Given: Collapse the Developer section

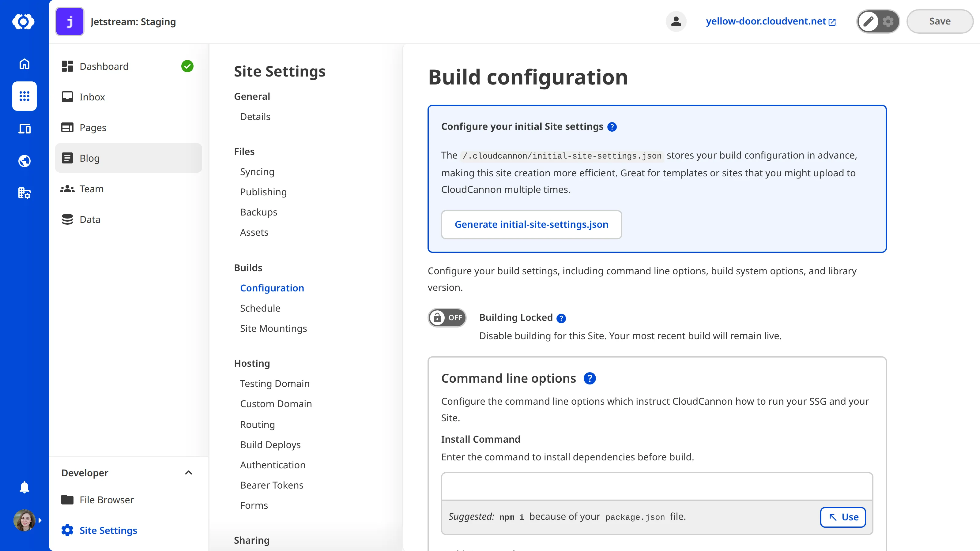Looking at the screenshot, I should click(x=188, y=473).
